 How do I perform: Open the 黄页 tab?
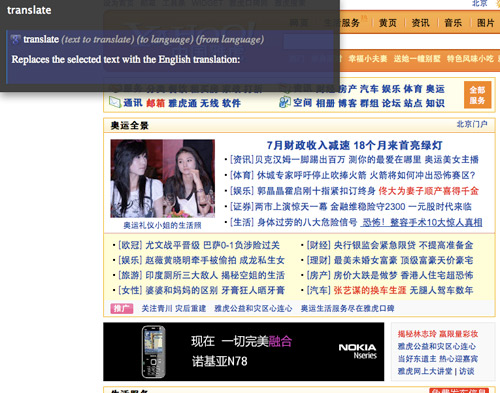point(388,23)
